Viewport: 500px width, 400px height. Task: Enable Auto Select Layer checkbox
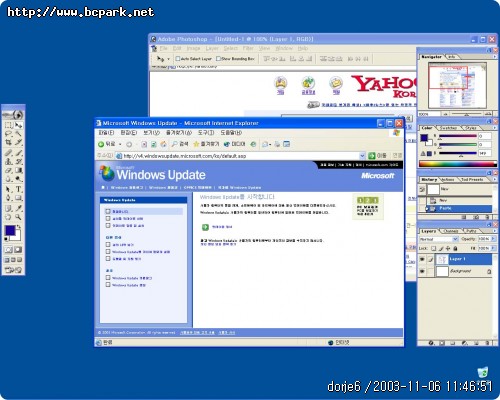(178, 59)
